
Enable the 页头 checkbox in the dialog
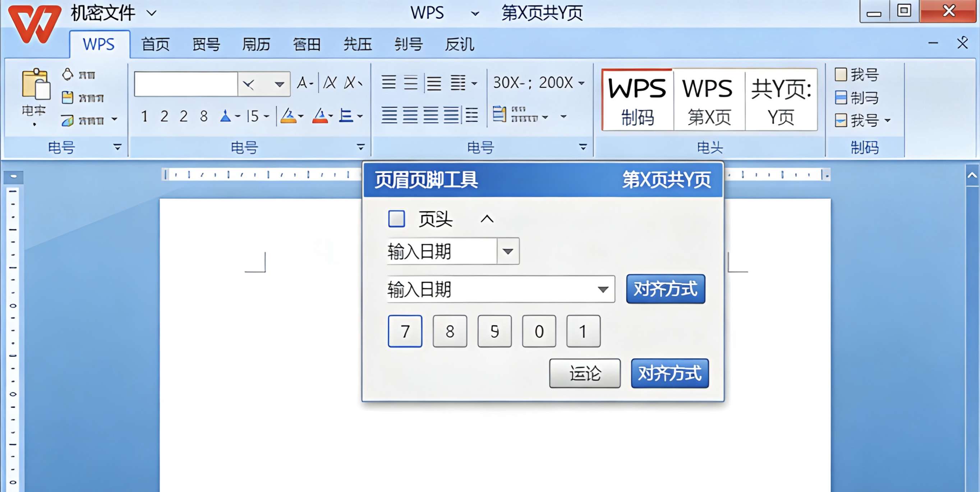click(396, 219)
